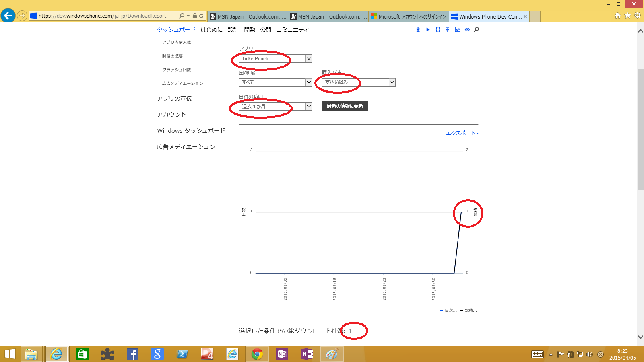Click the vertical scrollbar thumb
Screen dimensions: 644x362
(640, 130)
